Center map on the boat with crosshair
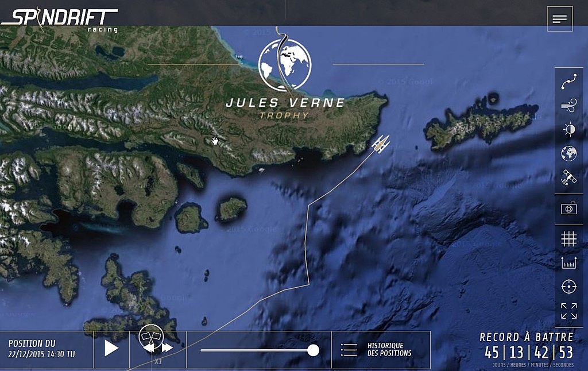The width and height of the screenshot is (588, 371). pyautogui.click(x=568, y=287)
